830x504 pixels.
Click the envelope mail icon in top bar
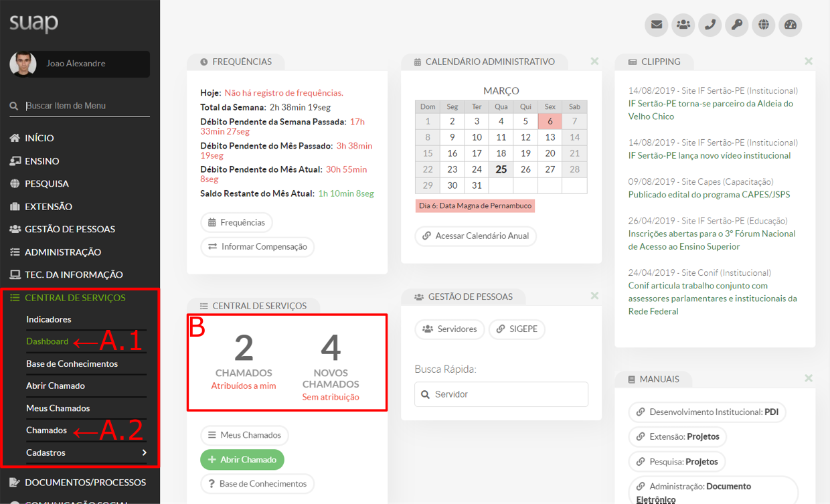click(x=657, y=25)
